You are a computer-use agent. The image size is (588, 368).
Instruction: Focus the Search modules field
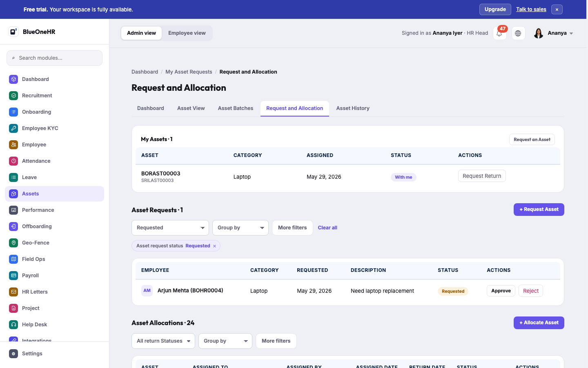pos(54,58)
